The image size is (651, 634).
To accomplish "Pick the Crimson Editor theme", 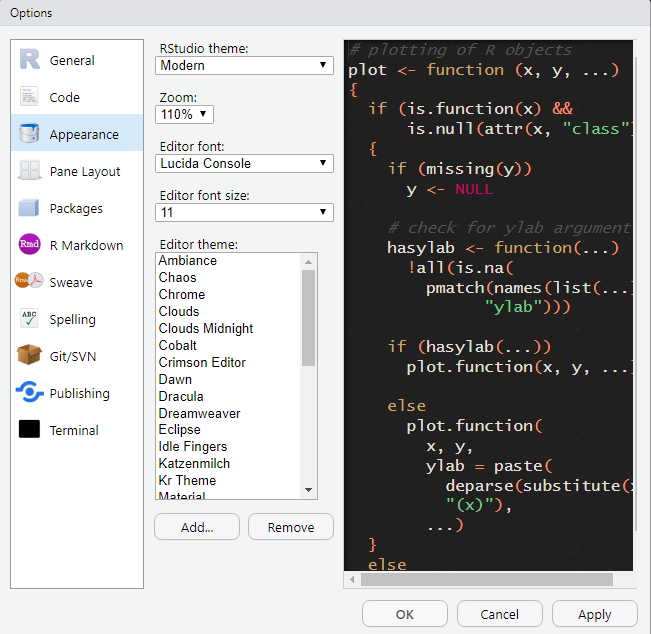I will pos(228,362).
